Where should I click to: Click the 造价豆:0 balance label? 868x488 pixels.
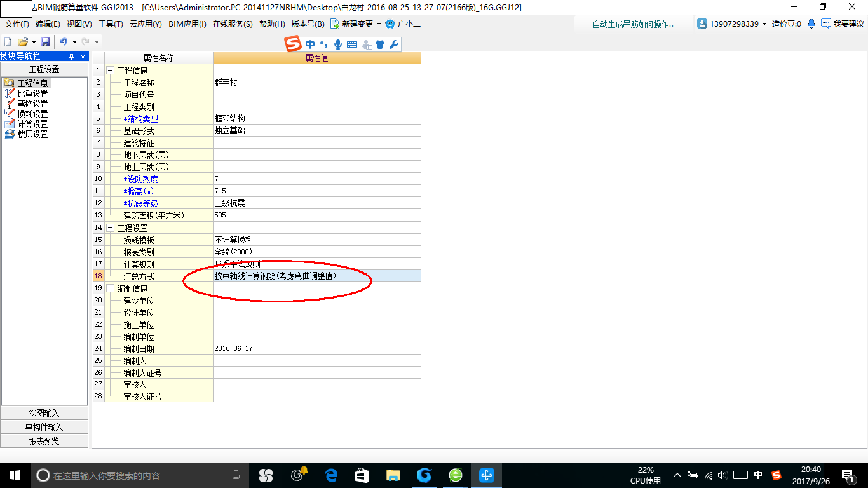coord(786,24)
